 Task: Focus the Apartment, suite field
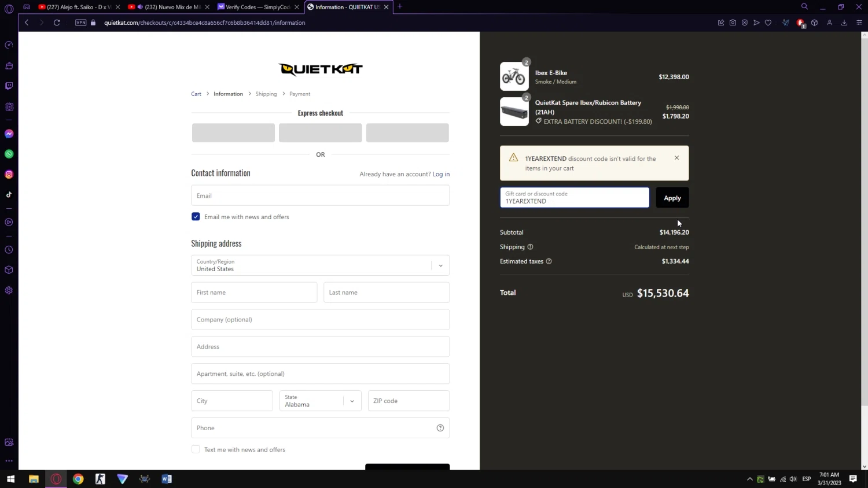click(x=320, y=374)
